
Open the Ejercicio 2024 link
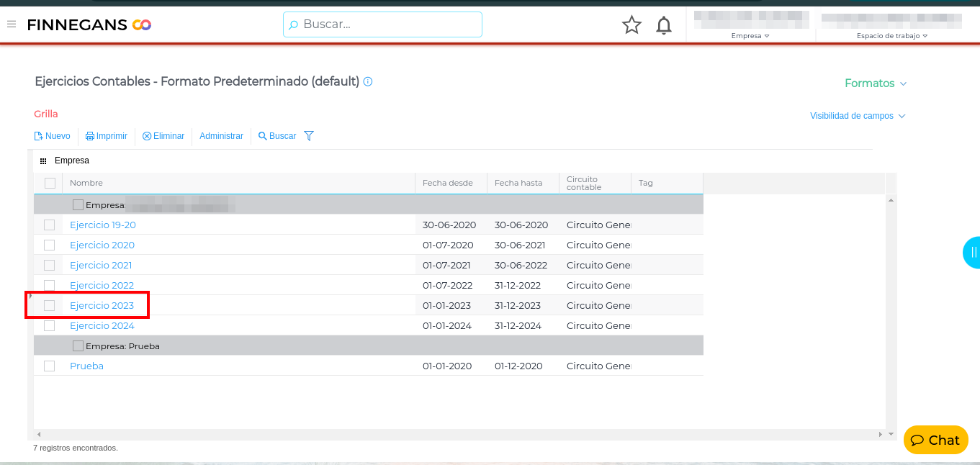point(102,325)
